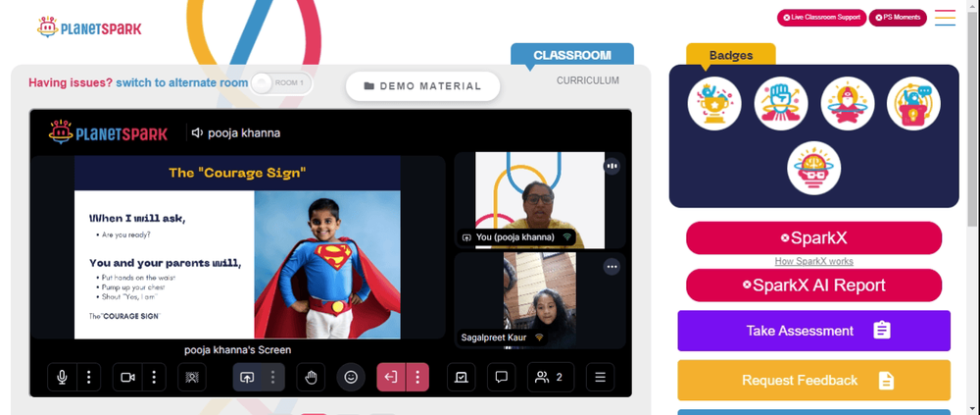Screen dimensions: 980x415
Task: Open three-dot options on Sagalpreet Kaur's tile
Action: (x=612, y=267)
